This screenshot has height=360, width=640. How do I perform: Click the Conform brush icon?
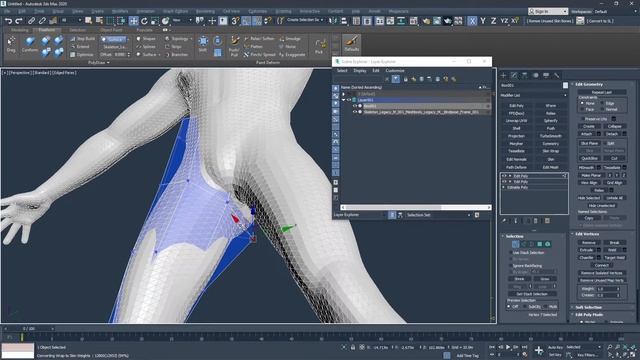click(30, 44)
